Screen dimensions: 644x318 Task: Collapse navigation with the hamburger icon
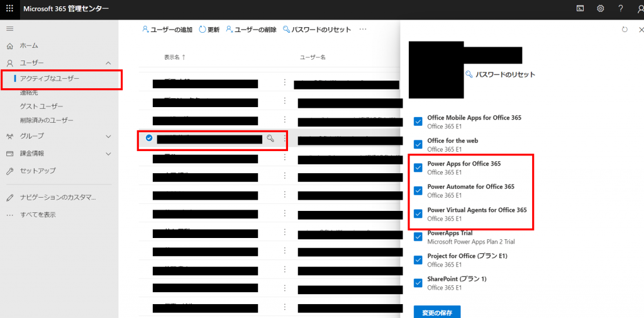(9, 29)
